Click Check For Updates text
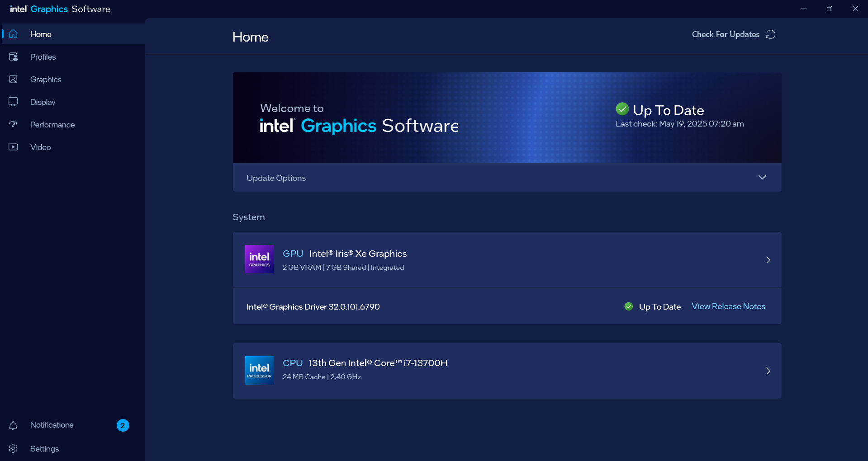 coord(726,34)
